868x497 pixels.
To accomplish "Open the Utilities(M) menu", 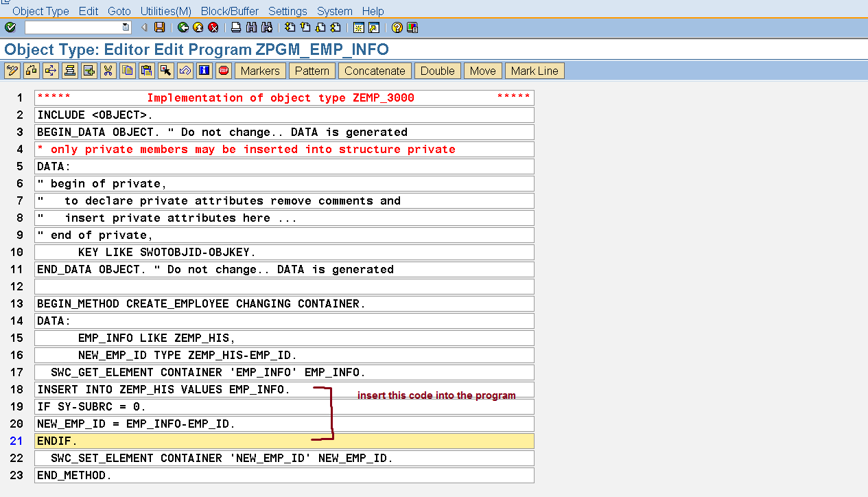I will click(165, 12).
